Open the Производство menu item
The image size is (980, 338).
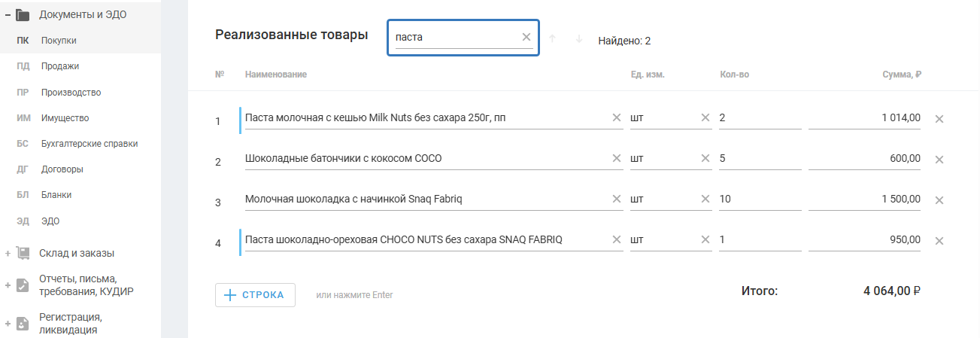71,92
